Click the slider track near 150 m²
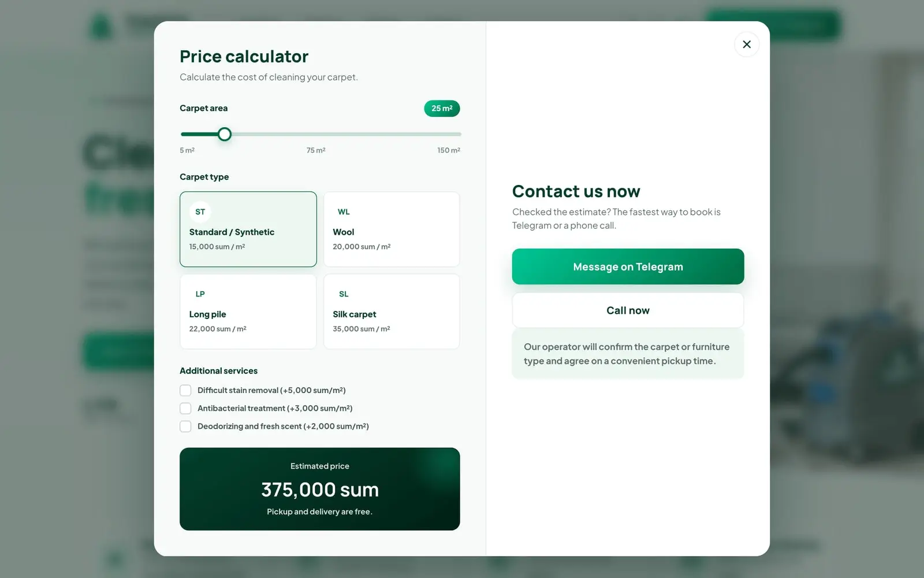This screenshot has height=578, width=924. coord(458,135)
